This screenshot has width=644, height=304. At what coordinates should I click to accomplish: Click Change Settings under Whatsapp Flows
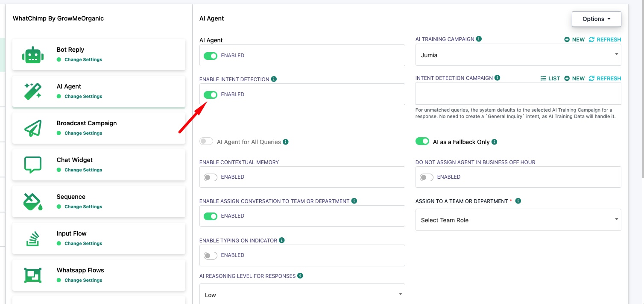(x=83, y=280)
